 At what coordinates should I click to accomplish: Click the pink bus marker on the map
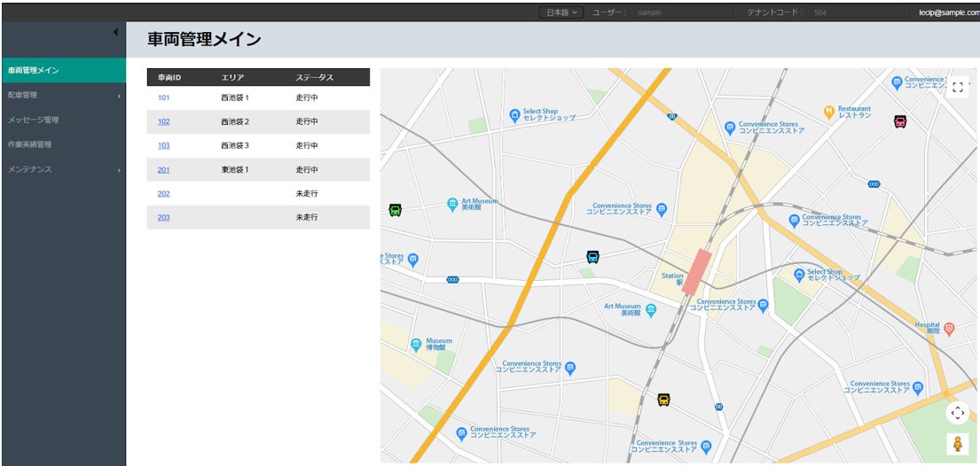point(900,121)
